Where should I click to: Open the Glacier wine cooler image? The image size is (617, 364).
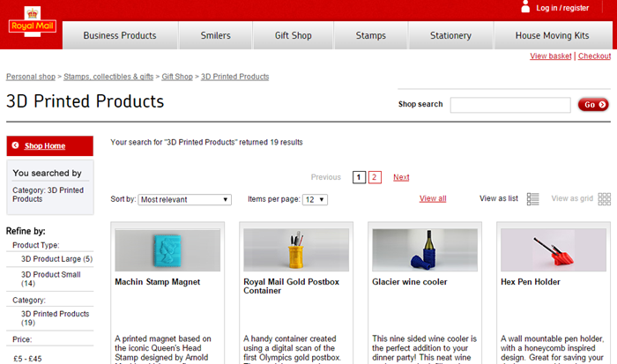coord(425,250)
